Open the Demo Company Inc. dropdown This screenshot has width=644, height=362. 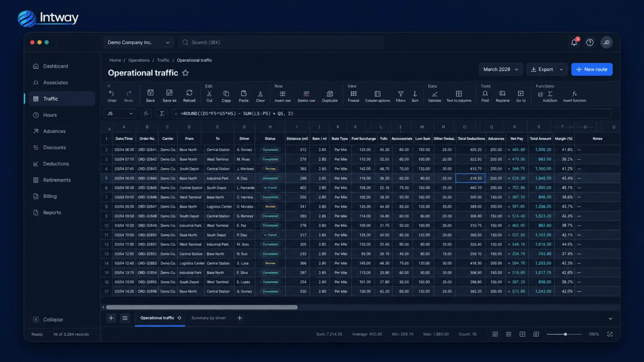(x=138, y=42)
